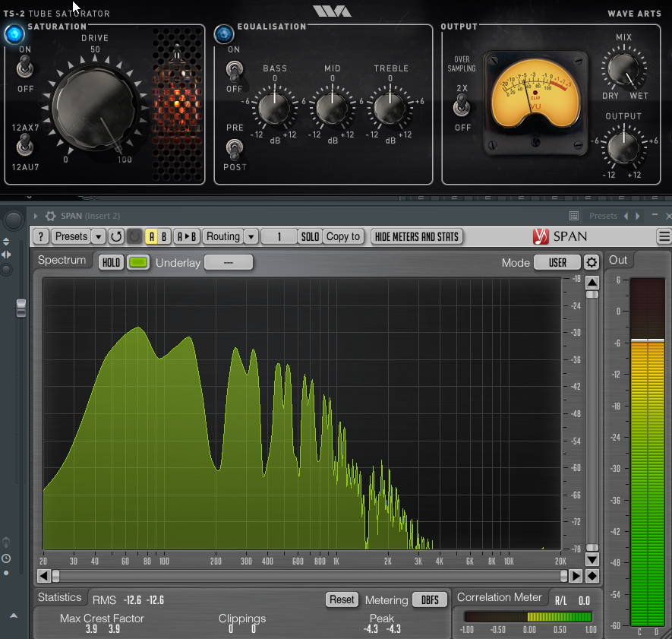Open SPAN spectrum mode settings gear

coord(592,263)
